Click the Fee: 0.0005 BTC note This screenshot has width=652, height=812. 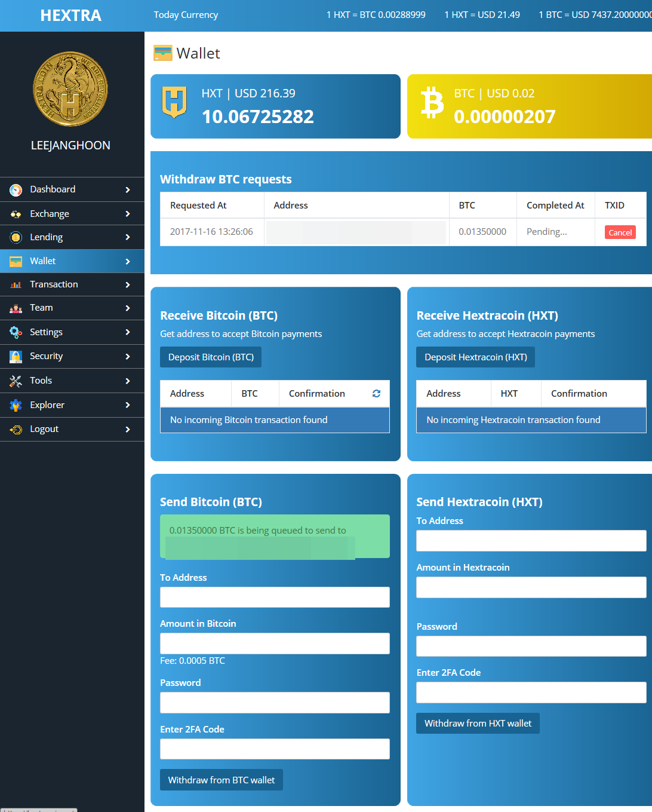click(x=192, y=661)
